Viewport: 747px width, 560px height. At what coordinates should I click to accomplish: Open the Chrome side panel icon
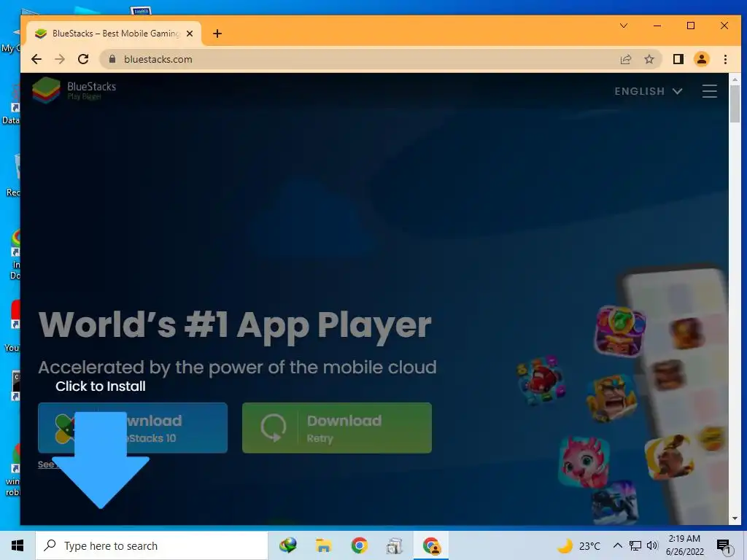678,59
